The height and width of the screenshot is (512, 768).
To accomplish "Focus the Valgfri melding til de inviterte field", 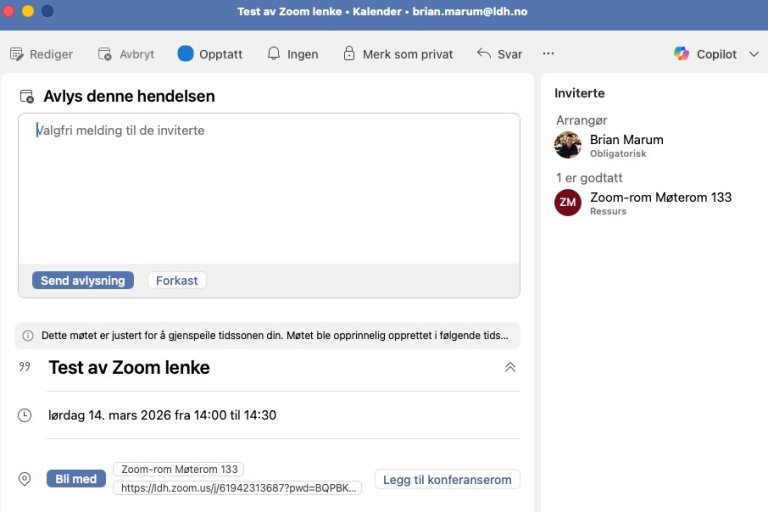I will (x=269, y=189).
